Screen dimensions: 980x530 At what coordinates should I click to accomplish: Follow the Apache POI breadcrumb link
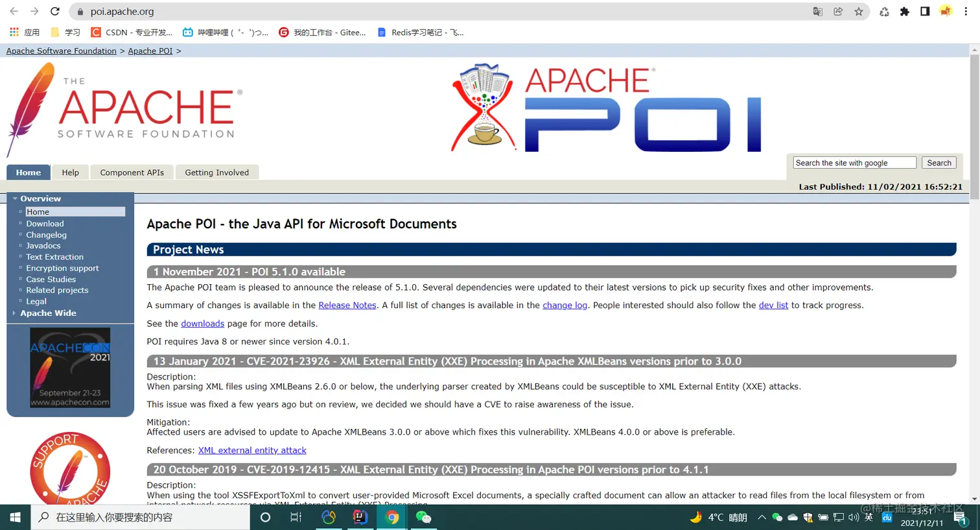point(150,51)
